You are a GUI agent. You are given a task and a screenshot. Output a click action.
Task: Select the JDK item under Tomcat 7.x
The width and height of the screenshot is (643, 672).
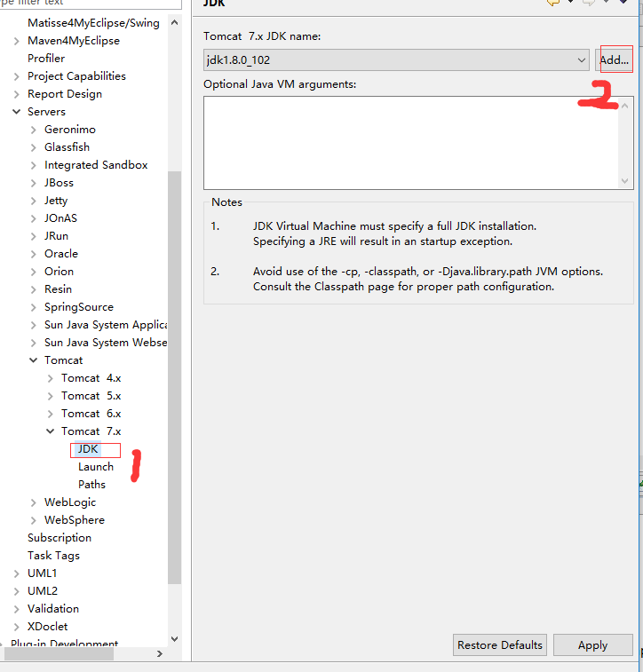(88, 449)
